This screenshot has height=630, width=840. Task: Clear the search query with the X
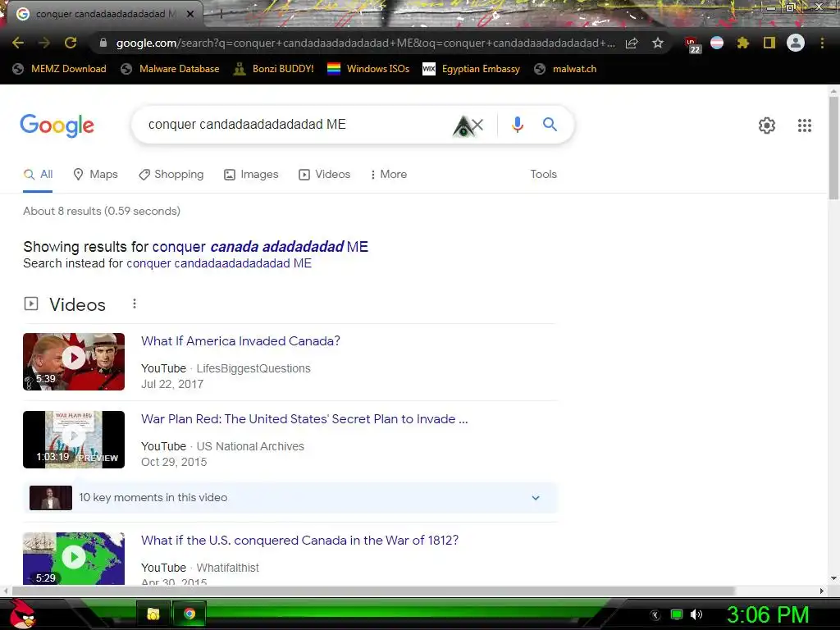[x=477, y=125]
